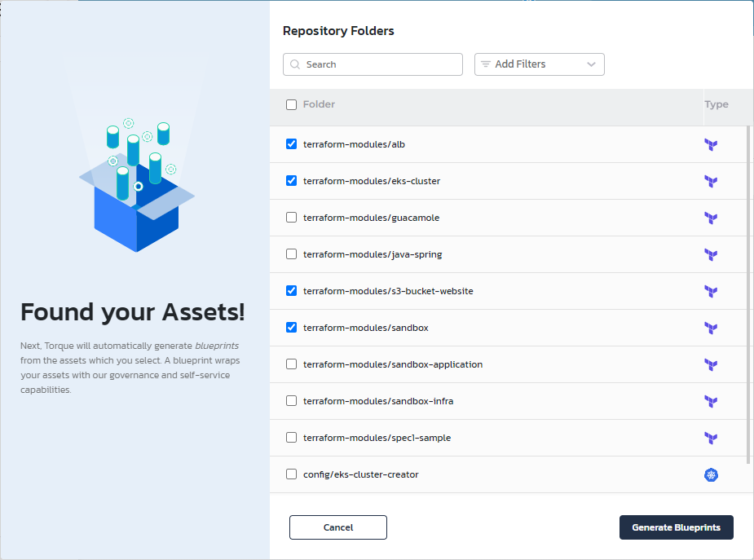Viewport: 754px width, 560px height.
Task: Click the Kubernetes icon for eks-cluster-creator
Action: pos(711,474)
